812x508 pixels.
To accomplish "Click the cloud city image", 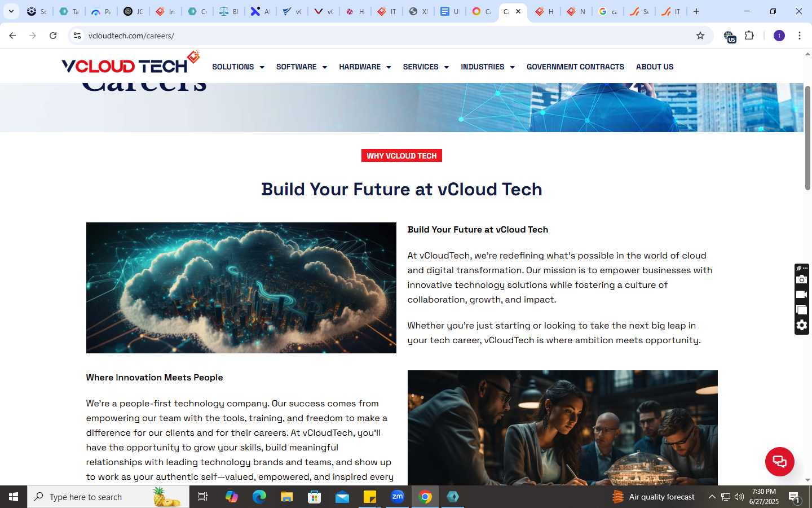I will 241,288.
